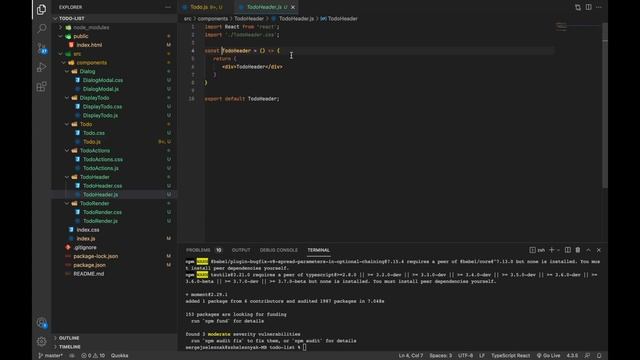Create a new terminal with plus icon
Image resolution: width=640 pixels, height=360 pixels.
[x=551, y=250]
